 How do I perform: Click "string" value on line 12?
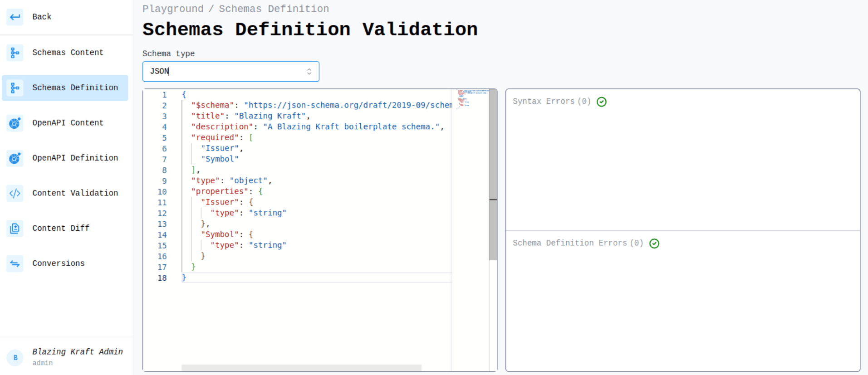[x=267, y=213]
